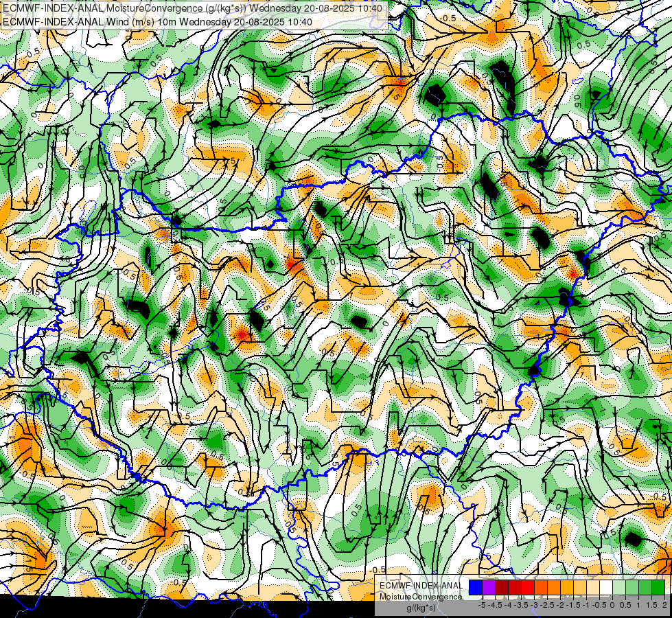The image size is (672, 618).
Task: Click the '-2.5' tick label on the legend
Action: point(547,605)
